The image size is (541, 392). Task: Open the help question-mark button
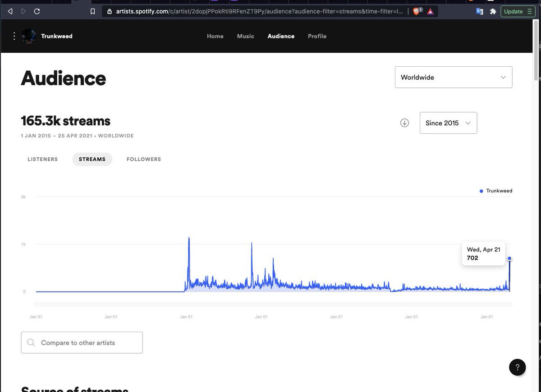[517, 367]
